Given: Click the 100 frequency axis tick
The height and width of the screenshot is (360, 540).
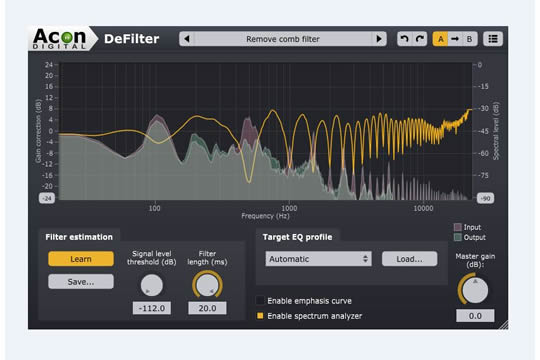Looking at the screenshot, I should point(154,208).
